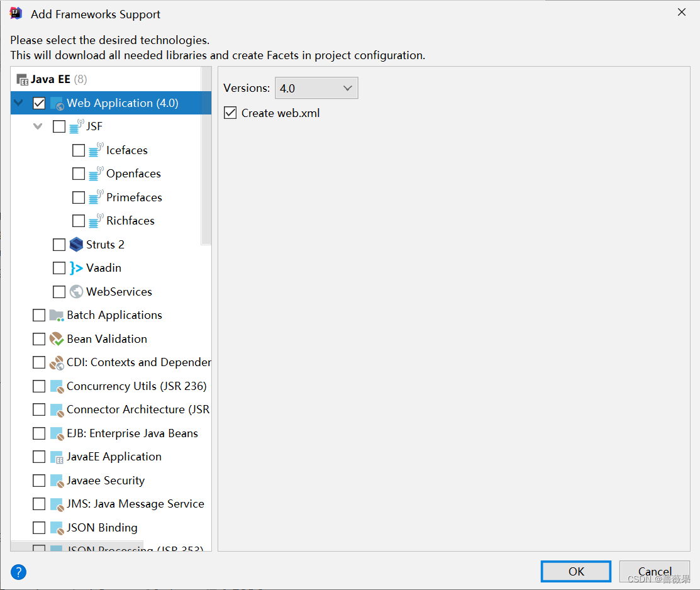Screen dimensions: 700x590
Task: Check the CDI Contexts and Dependency checkbox
Action: click(39, 362)
